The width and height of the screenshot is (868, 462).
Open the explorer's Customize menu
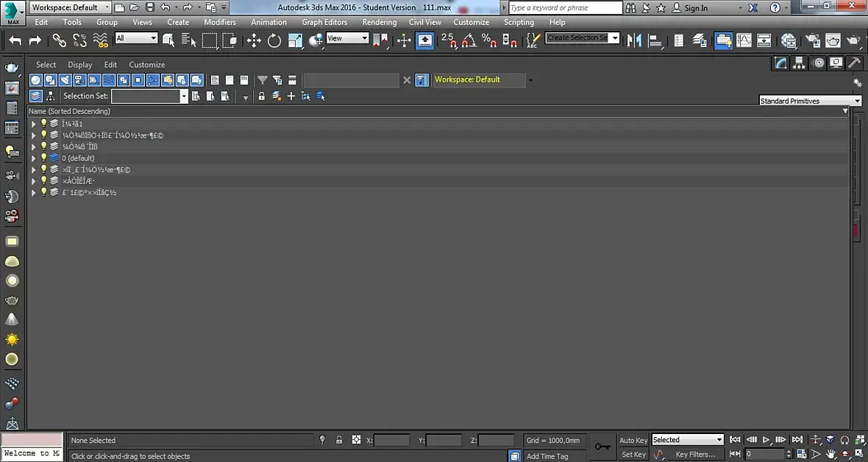(x=146, y=65)
